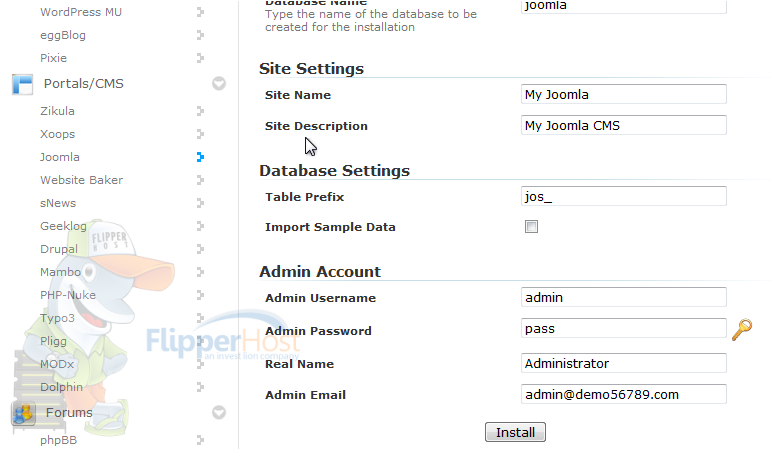This screenshot has width=776, height=450.
Task: Click the arrow icon next to eggBlog
Action: [200, 35]
